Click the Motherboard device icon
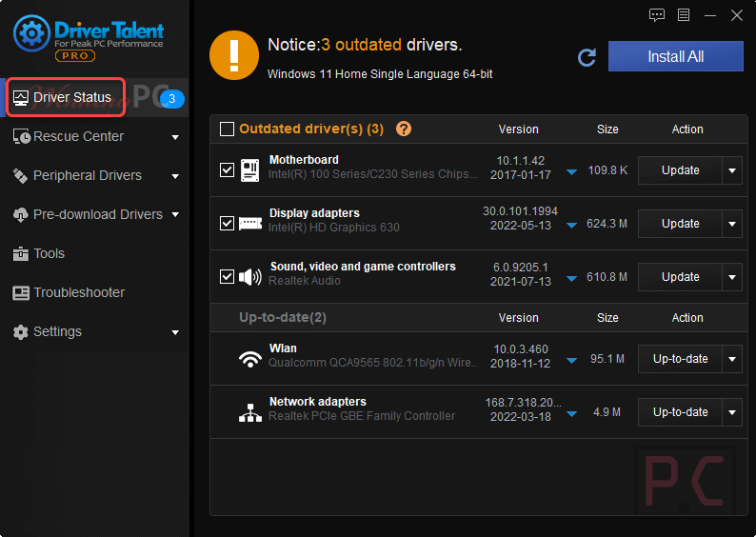 (x=249, y=170)
